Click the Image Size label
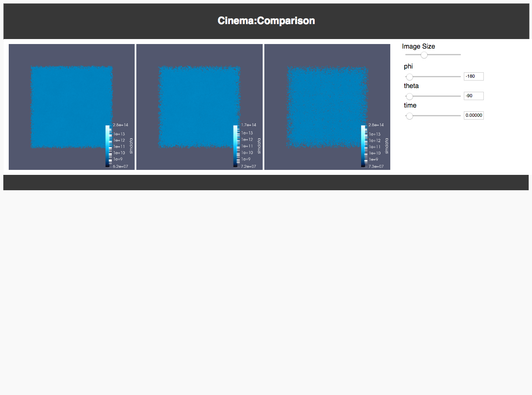 (419, 46)
